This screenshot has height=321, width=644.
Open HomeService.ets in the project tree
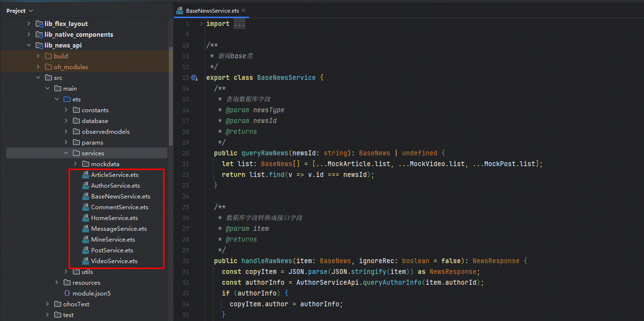coord(114,218)
